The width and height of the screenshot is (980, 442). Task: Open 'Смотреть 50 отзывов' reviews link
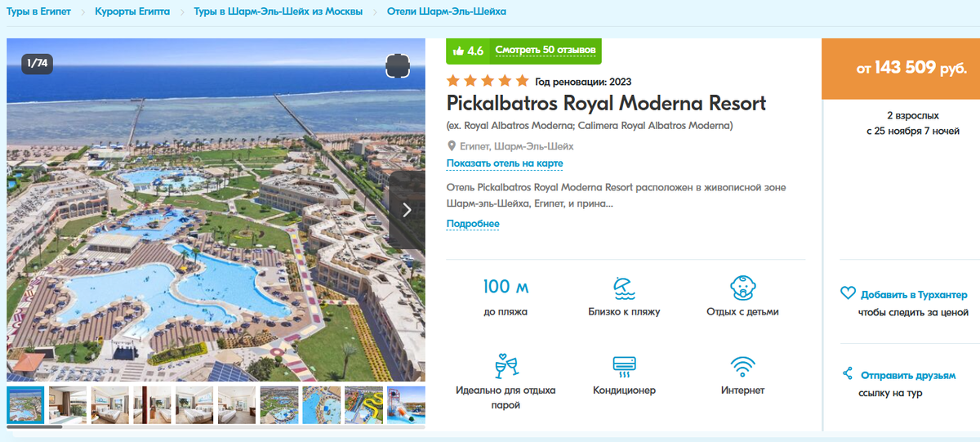pos(546,51)
